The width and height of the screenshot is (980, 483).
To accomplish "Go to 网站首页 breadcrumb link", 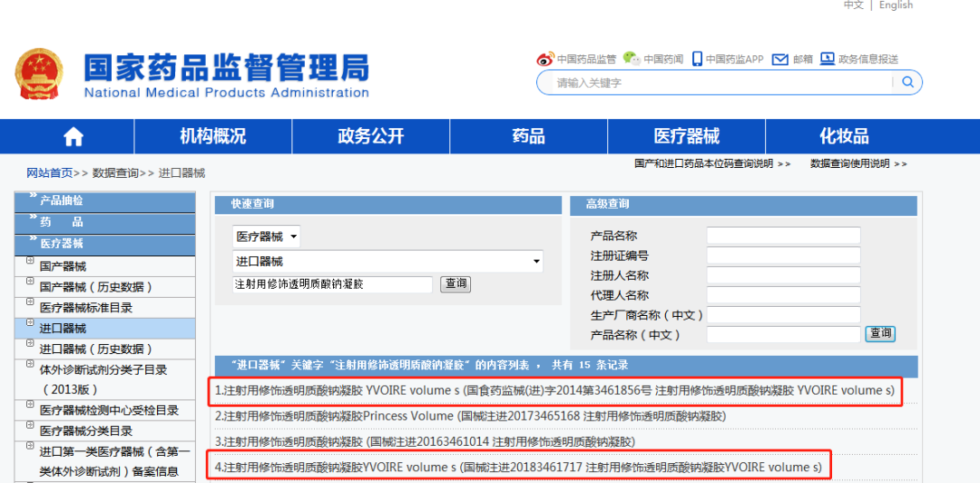I will click(49, 173).
